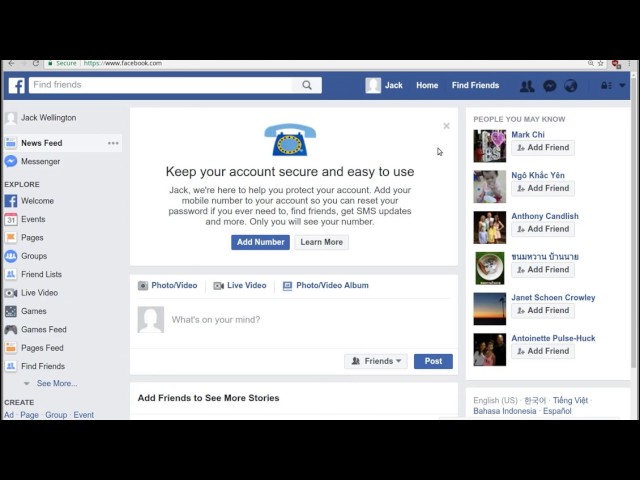The width and height of the screenshot is (640, 480).
Task: Open Pages in Explore sidebar
Action: [x=24, y=238]
